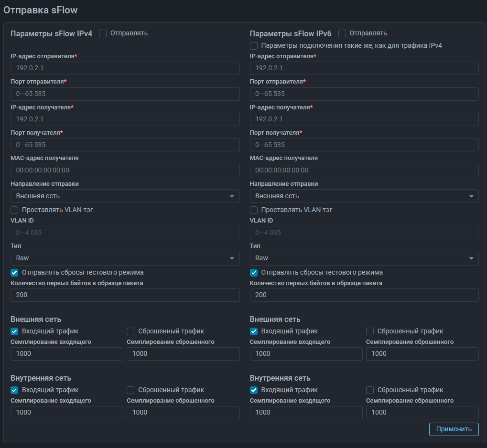Expand the IPv4 'Тип' Raw dropdown
Image resolution: width=487 pixels, height=448 pixels.
pos(125,258)
